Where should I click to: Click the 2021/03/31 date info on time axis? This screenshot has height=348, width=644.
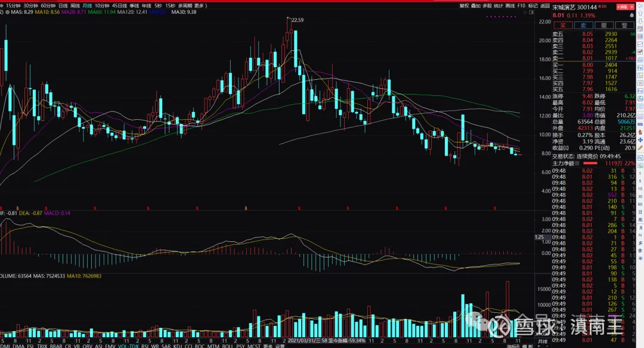pyautogui.click(x=326, y=341)
